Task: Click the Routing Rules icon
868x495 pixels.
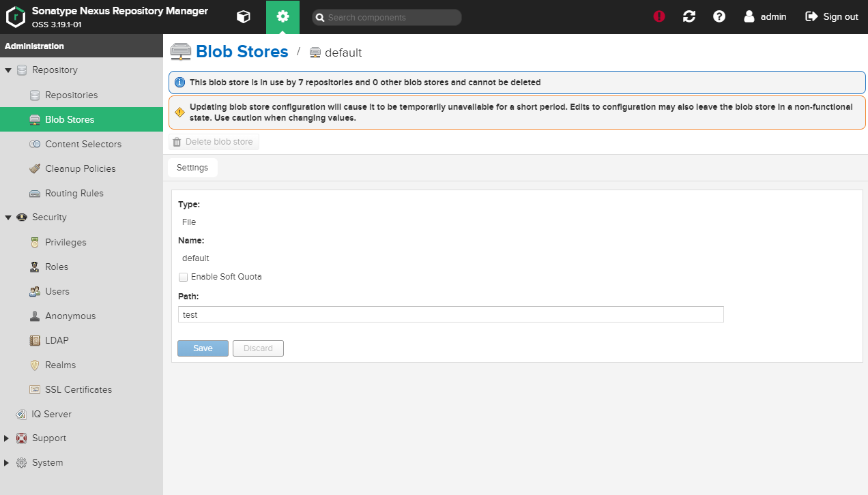Action: pos(35,194)
